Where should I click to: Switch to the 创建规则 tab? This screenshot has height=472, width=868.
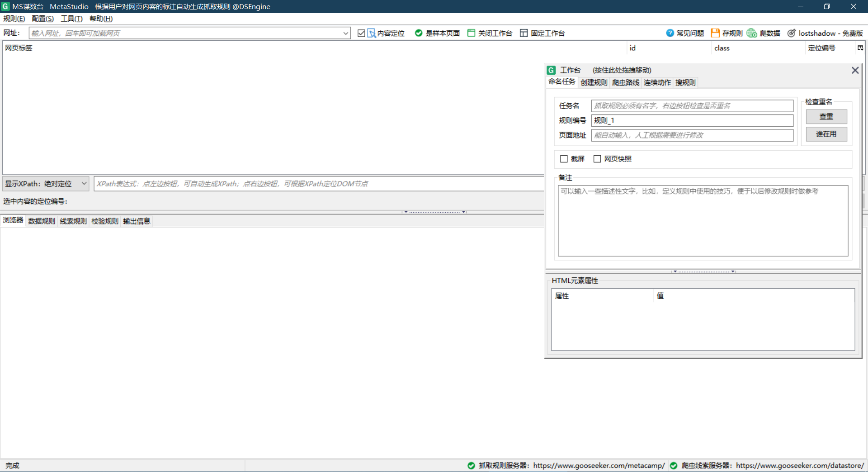[x=594, y=82]
